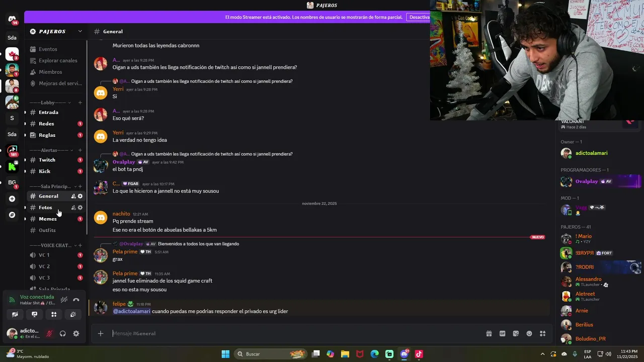Screen dimensions: 644x362
Task: Open the emoji picker
Action: pos(529,333)
